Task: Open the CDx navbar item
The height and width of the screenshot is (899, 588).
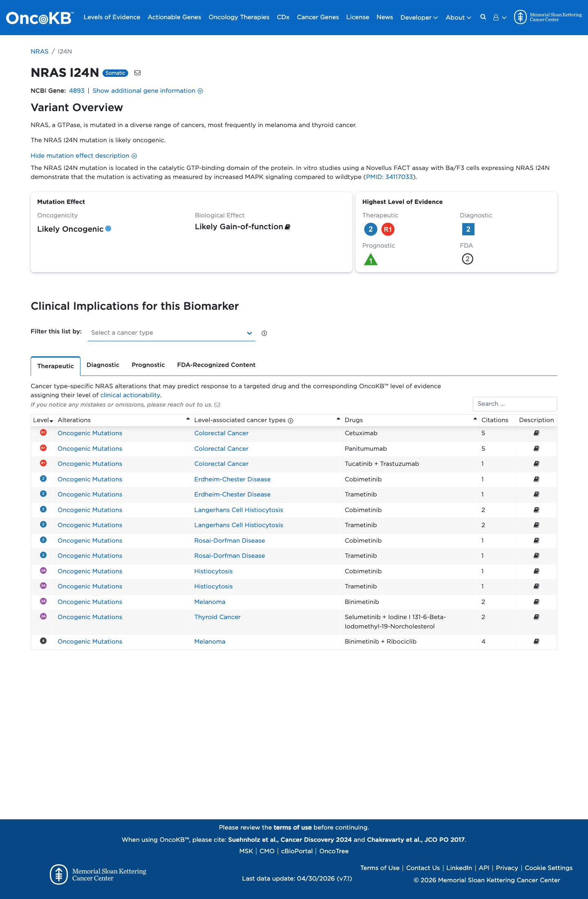Action: point(283,17)
